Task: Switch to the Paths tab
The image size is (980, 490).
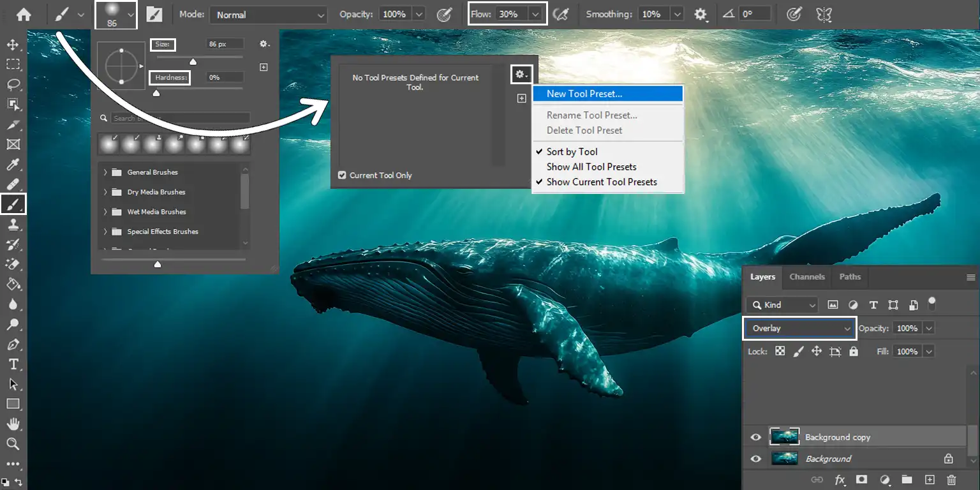Action: pyautogui.click(x=850, y=277)
